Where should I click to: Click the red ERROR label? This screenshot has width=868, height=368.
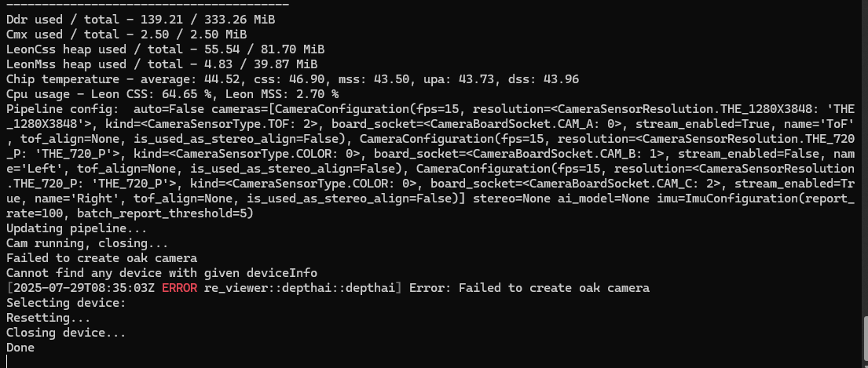click(x=180, y=288)
